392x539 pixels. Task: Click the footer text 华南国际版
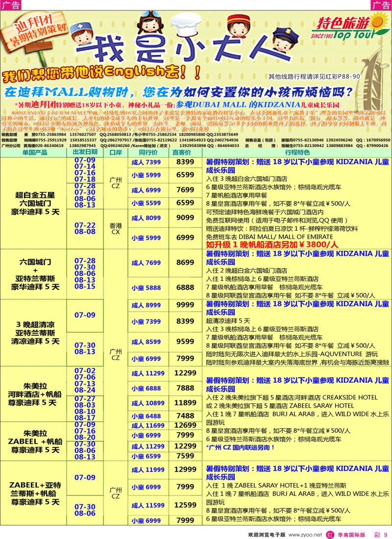tap(351, 535)
